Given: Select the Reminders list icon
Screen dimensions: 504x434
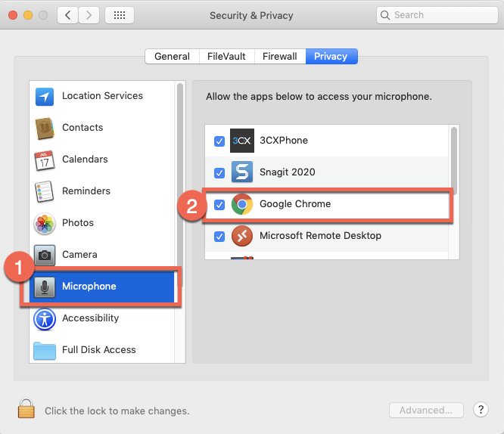Looking at the screenshot, I should (x=45, y=191).
